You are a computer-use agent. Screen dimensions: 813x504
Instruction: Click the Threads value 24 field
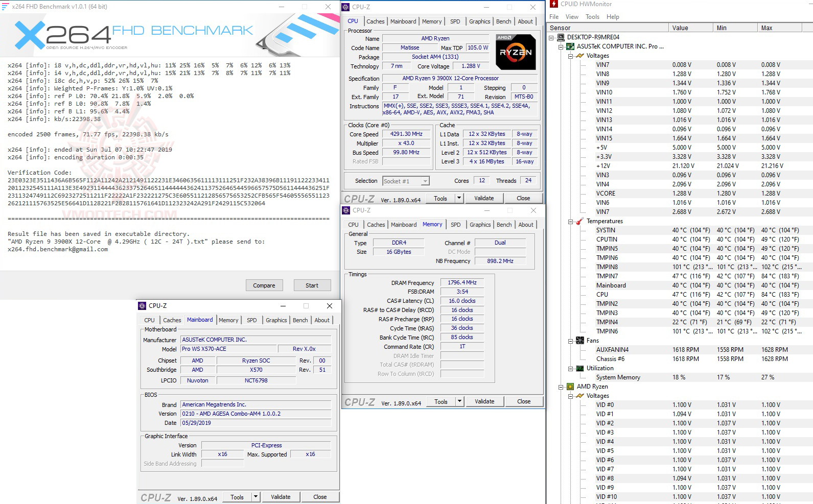[x=528, y=180]
